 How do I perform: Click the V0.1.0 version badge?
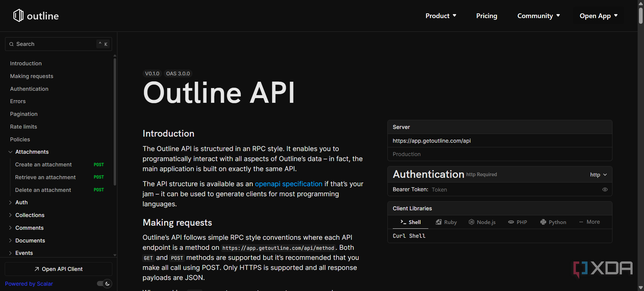tap(152, 74)
